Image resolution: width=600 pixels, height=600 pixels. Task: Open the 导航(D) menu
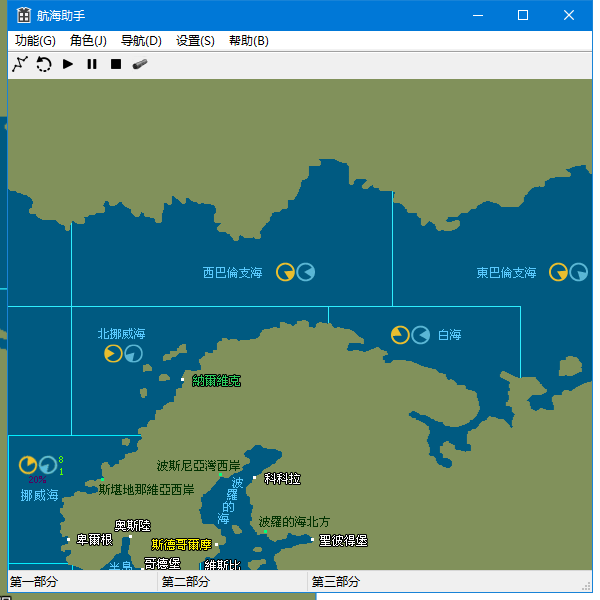[141, 41]
